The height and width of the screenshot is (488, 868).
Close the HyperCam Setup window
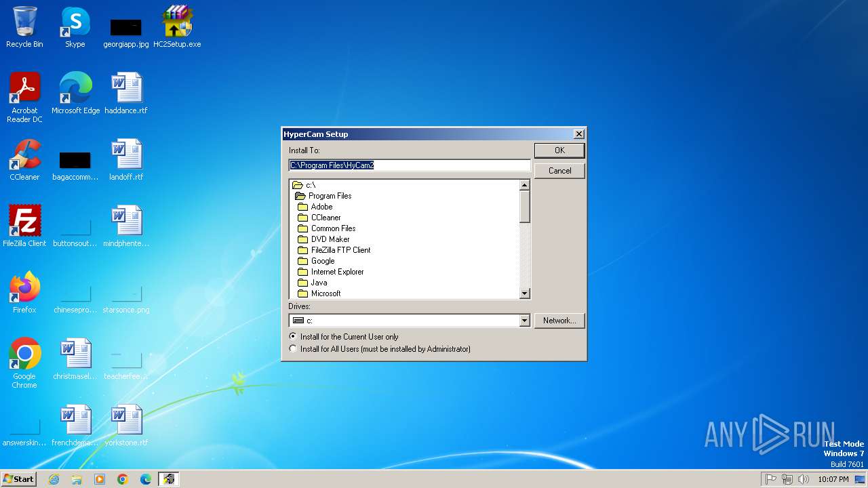tap(578, 134)
